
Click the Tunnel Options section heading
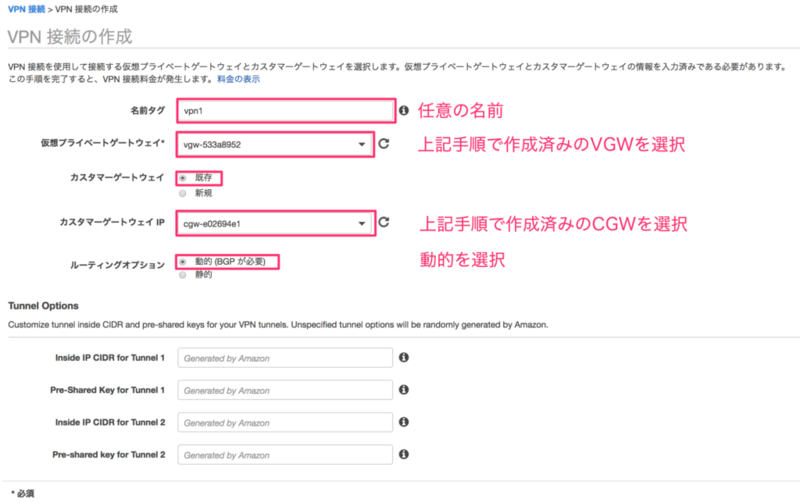(x=43, y=306)
